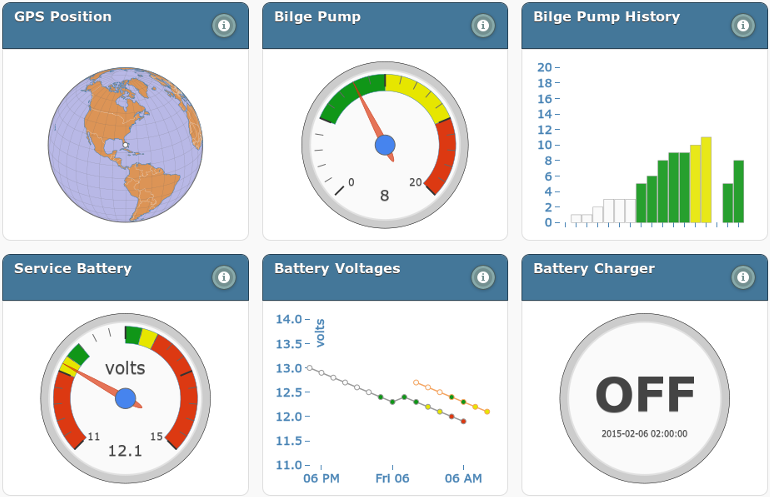Click the last orange point on voltage line
The height and width of the screenshot is (497, 770).
487,411
